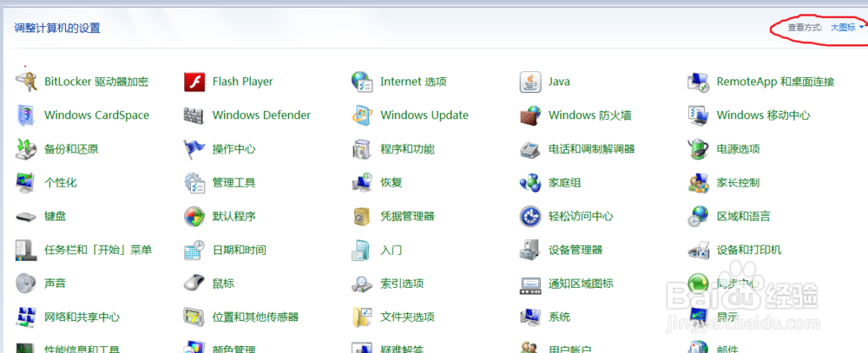Image resolution: width=868 pixels, height=353 pixels.
Task: Open the 个性化 text link
Action: pos(61,183)
